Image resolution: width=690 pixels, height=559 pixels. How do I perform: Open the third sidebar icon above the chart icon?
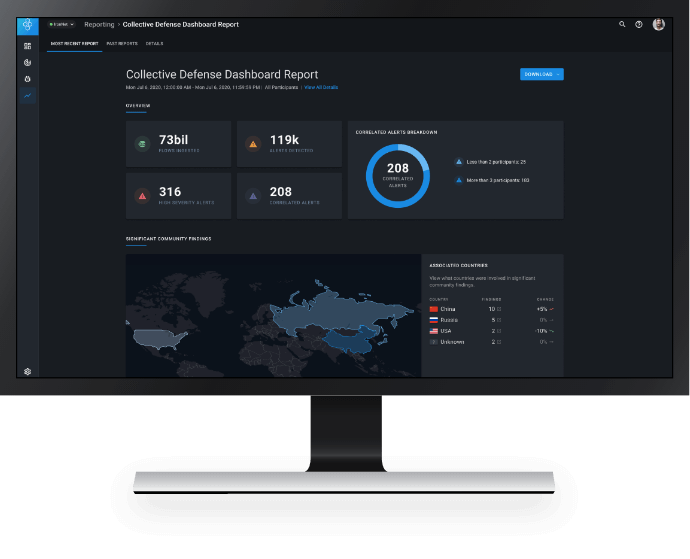[x=27, y=79]
